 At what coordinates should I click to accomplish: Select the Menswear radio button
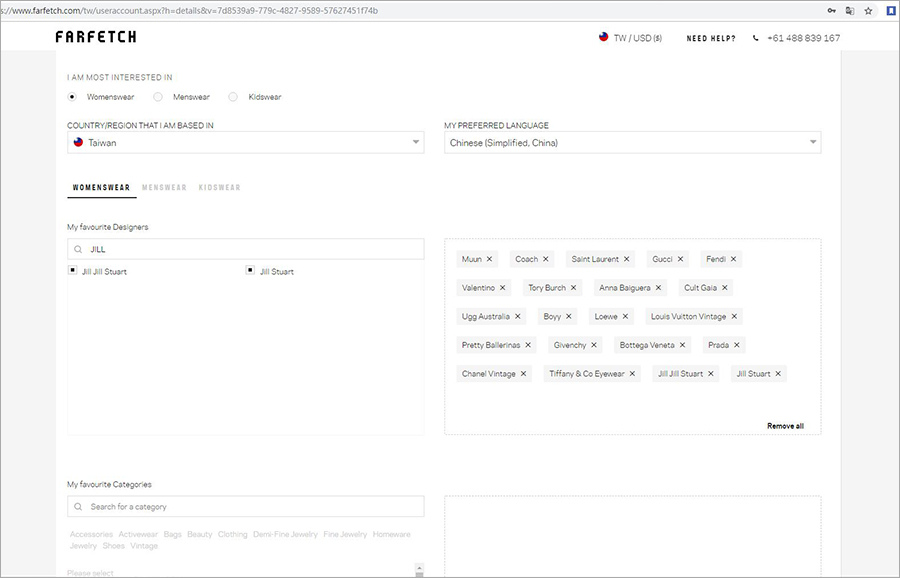(x=158, y=97)
